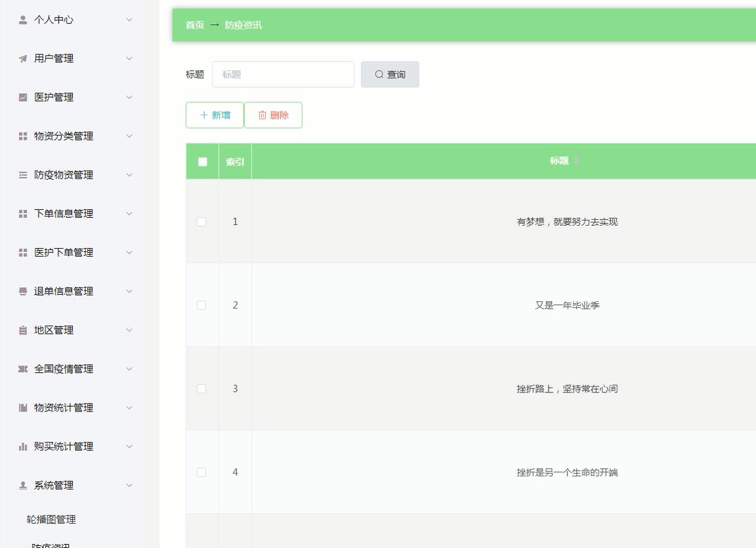Click the sort arrows beside 标题 header
Viewport: 756px width, 548px height.
point(576,161)
